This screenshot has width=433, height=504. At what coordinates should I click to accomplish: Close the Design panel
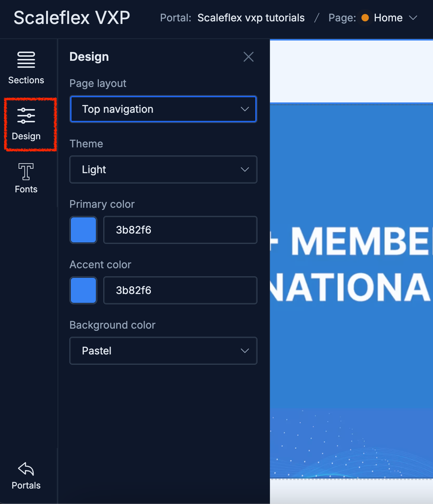point(248,57)
